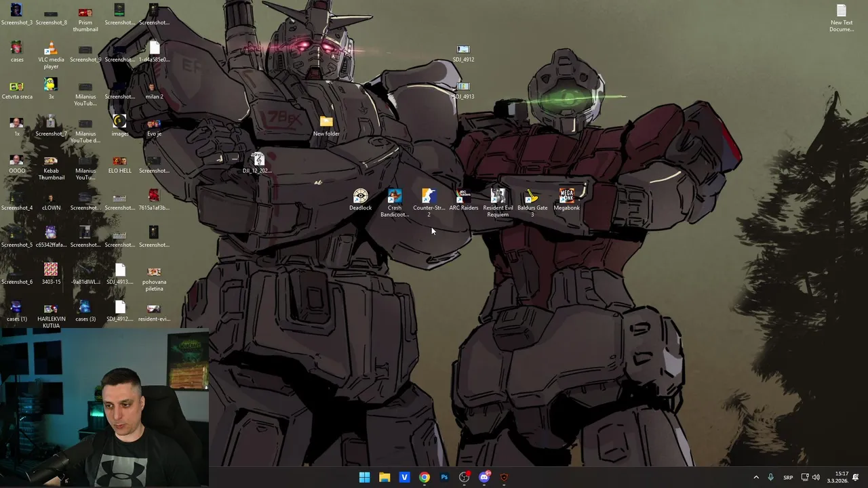Select the Cetvrta sreca file
868x488 pixels.
coord(16,89)
